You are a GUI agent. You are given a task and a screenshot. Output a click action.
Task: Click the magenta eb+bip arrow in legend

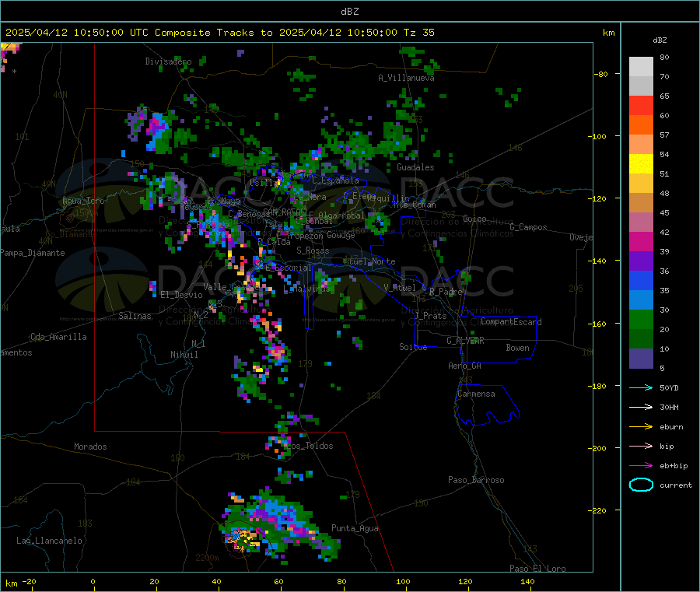pyautogui.click(x=641, y=466)
